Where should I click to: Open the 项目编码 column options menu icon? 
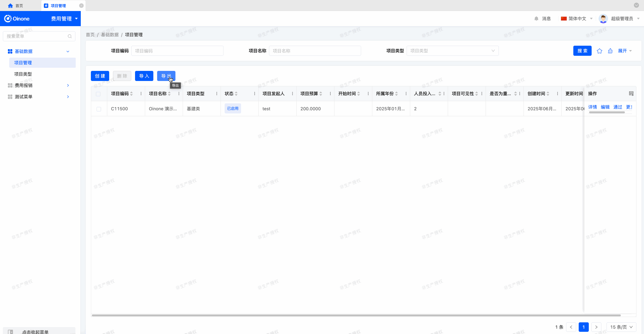[141, 94]
